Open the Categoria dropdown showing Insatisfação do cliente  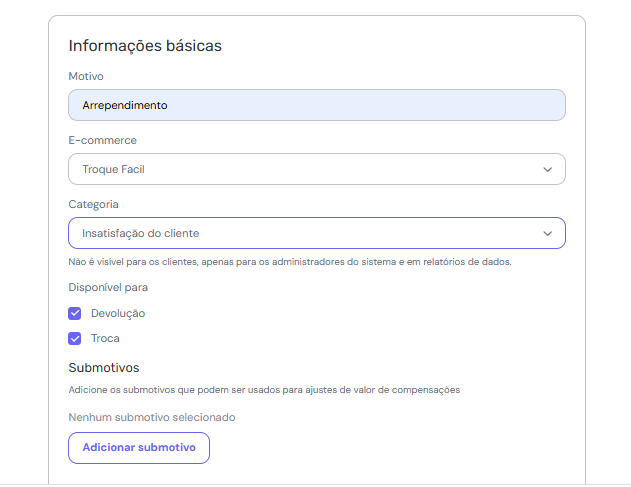pos(300,233)
